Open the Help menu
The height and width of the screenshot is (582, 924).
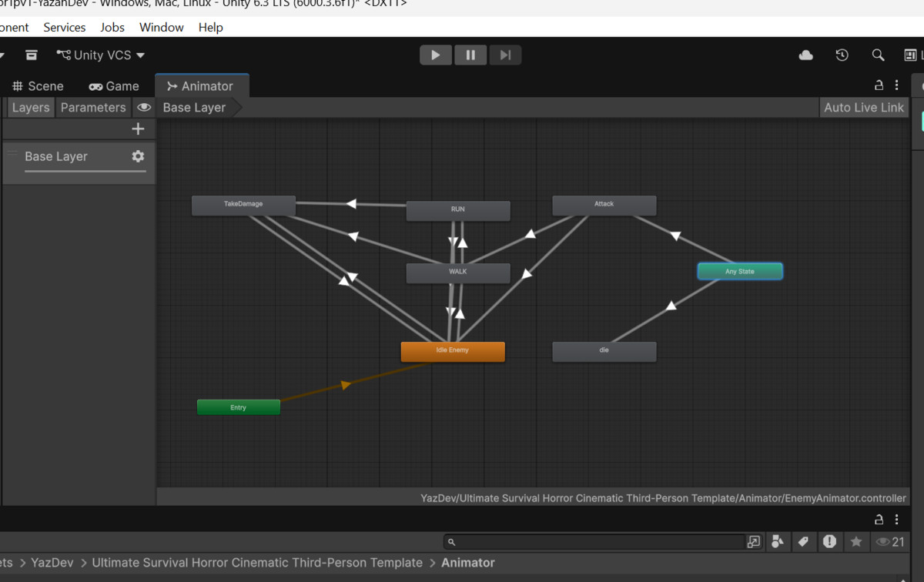point(211,27)
